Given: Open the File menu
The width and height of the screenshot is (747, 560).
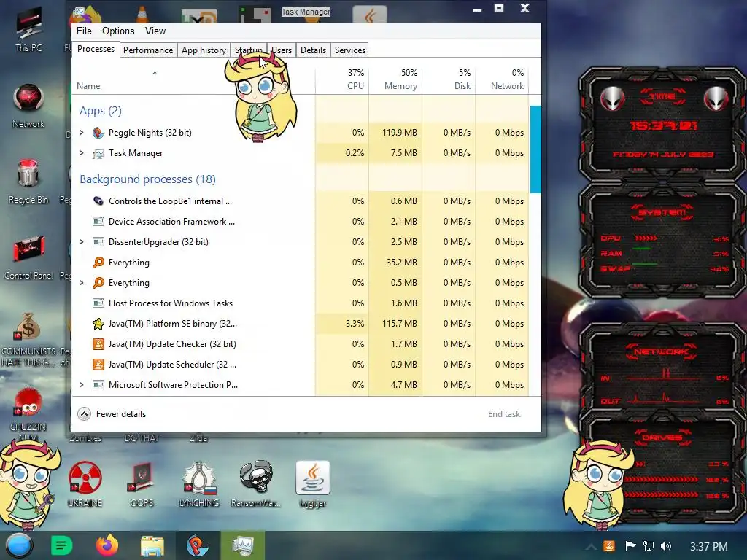Looking at the screenshot, I should click(85, 31).
